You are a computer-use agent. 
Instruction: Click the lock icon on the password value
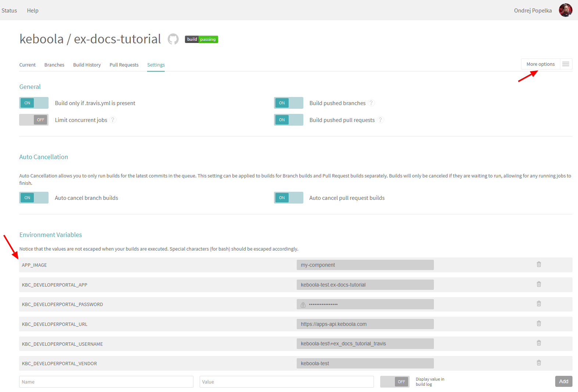(303, 305)
